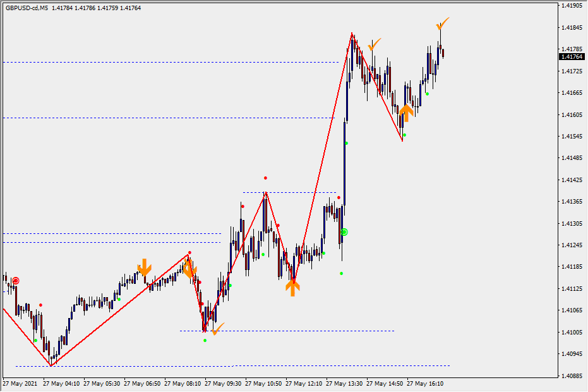Select the GBPUSD-cd,M5 chart title text
The image size is (588, 392).
pyautogui.click(x=27, y=8)
